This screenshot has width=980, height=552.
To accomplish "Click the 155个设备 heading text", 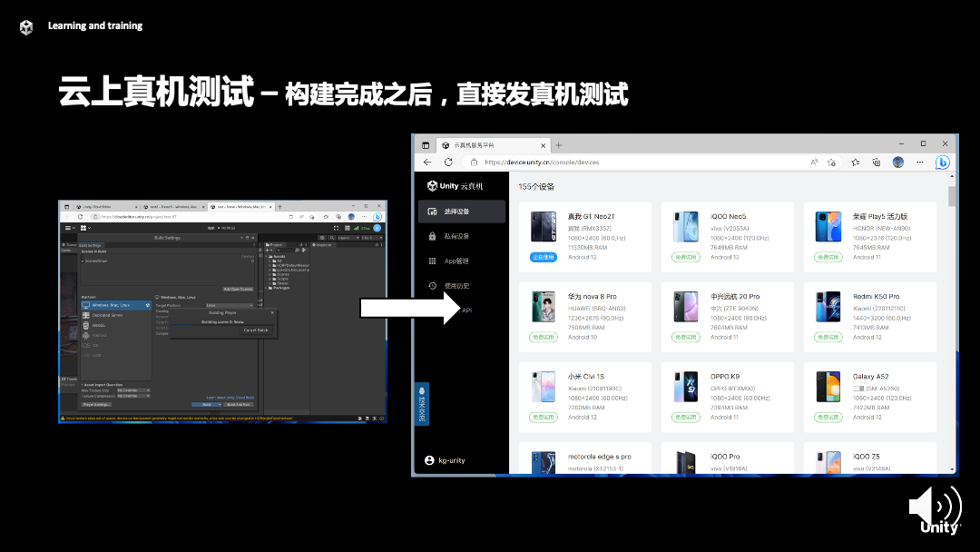I will (536, 186).
